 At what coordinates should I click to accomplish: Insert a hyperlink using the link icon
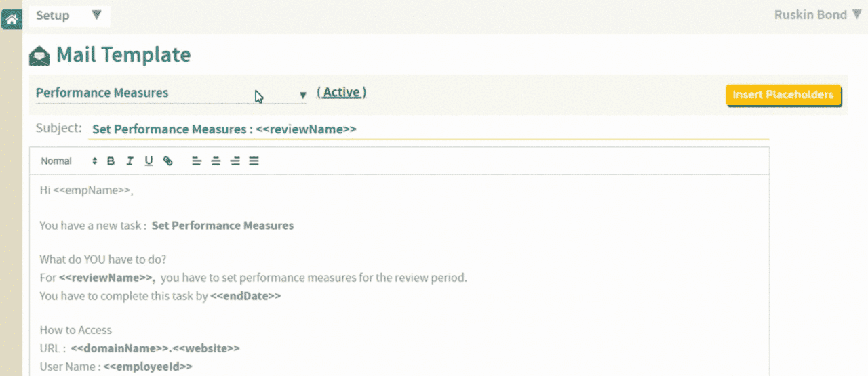(x=168, y=161)
